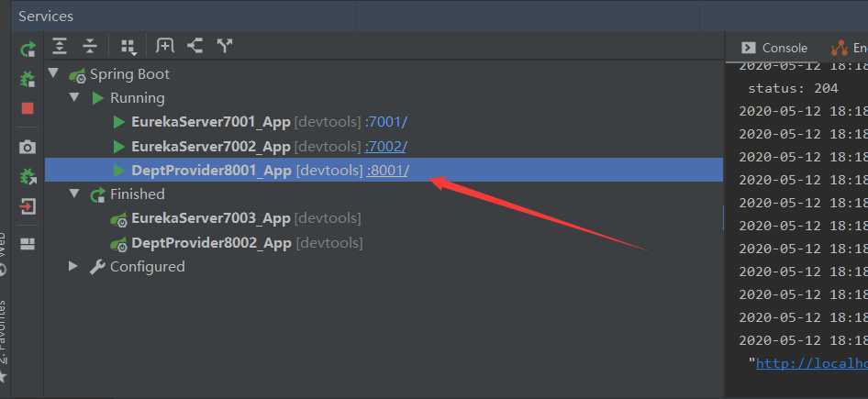Expand the Configured group
The width and height of the screenshot is (868, 399).
point(73,266)
